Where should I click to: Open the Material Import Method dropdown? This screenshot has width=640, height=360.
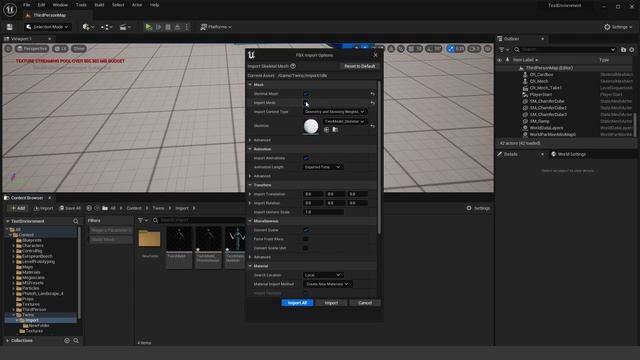(327, 284)
